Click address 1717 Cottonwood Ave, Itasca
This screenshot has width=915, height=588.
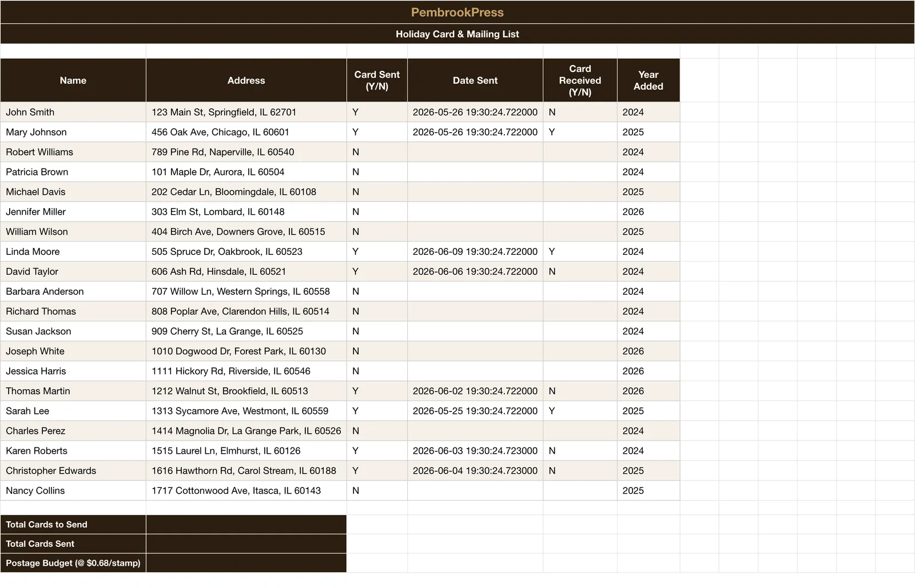click(246, 491)
